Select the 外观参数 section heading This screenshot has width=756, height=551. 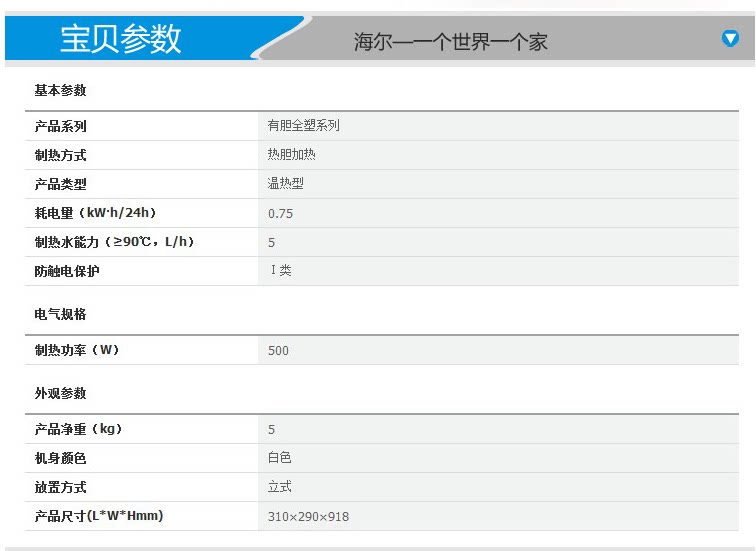[61, 393]
